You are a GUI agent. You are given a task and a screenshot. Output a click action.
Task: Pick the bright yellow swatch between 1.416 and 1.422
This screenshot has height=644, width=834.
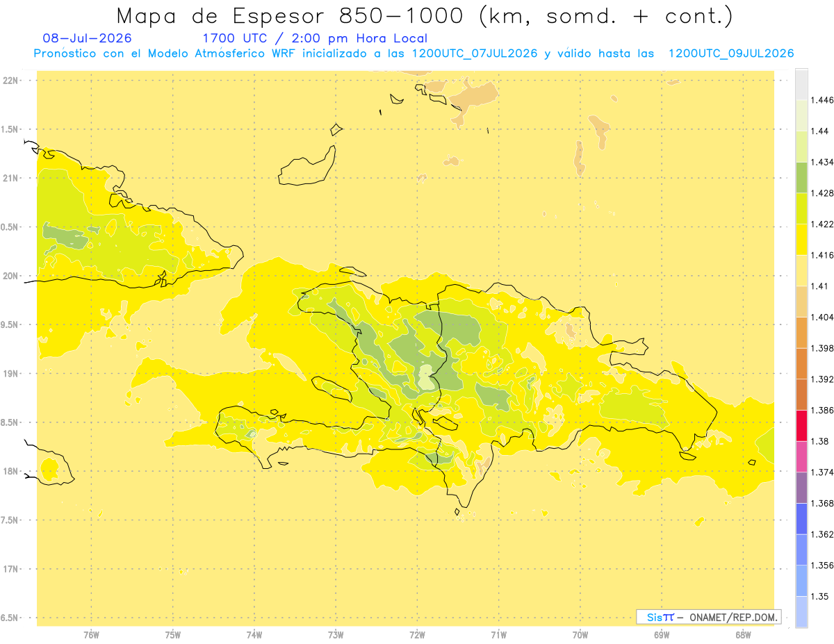801,240
